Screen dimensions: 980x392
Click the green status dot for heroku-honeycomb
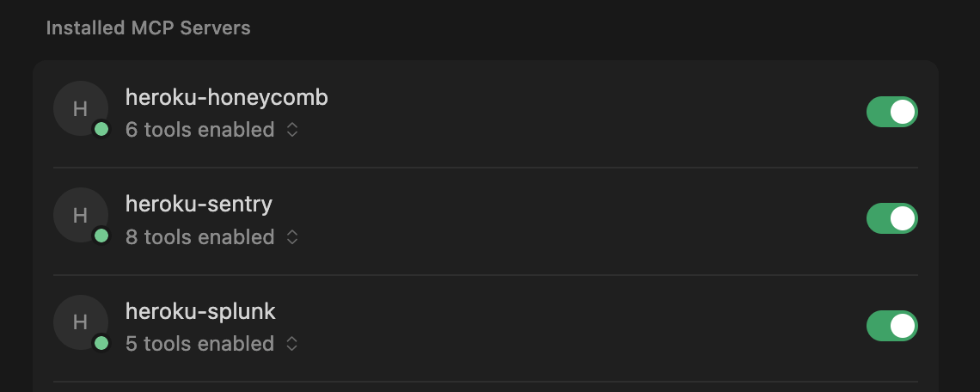(101, 129)
